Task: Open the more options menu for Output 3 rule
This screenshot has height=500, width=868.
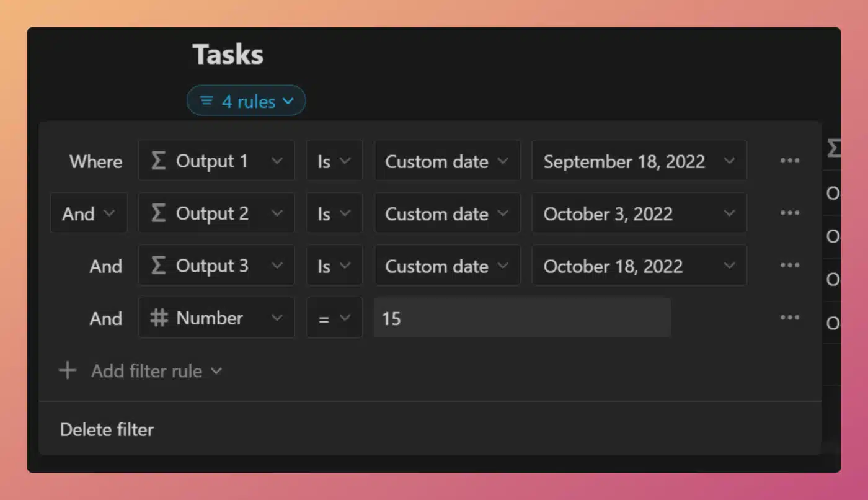Action: [x=789, y=265]
